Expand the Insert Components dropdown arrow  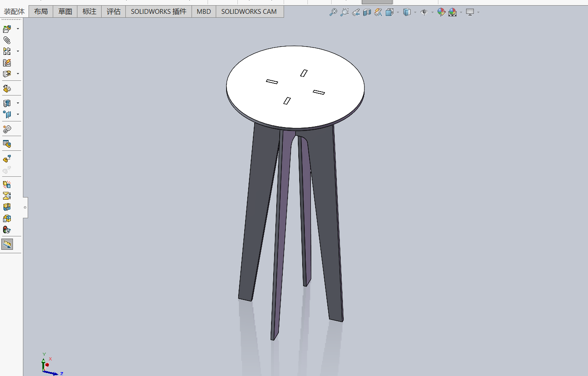pos(18,29)
